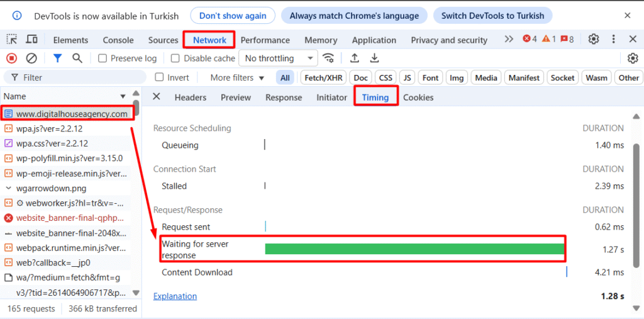Clear the network log
The image size is (644, 319).
coord(31,59)
